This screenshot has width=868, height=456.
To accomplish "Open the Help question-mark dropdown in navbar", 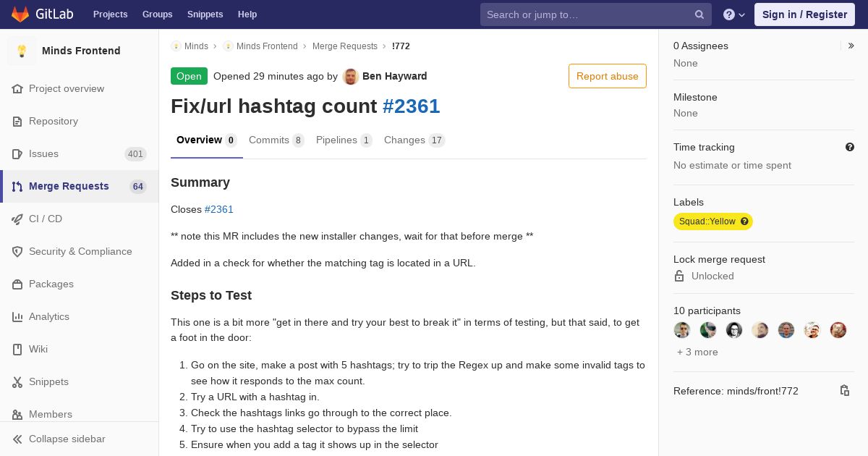I will pyautogui.click(x=734, y=14).
